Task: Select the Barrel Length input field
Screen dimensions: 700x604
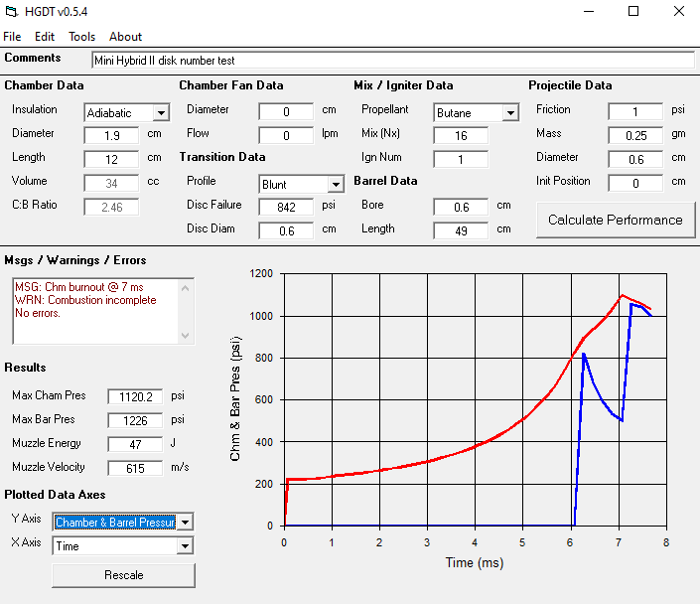Action: (x=461, y=230)
